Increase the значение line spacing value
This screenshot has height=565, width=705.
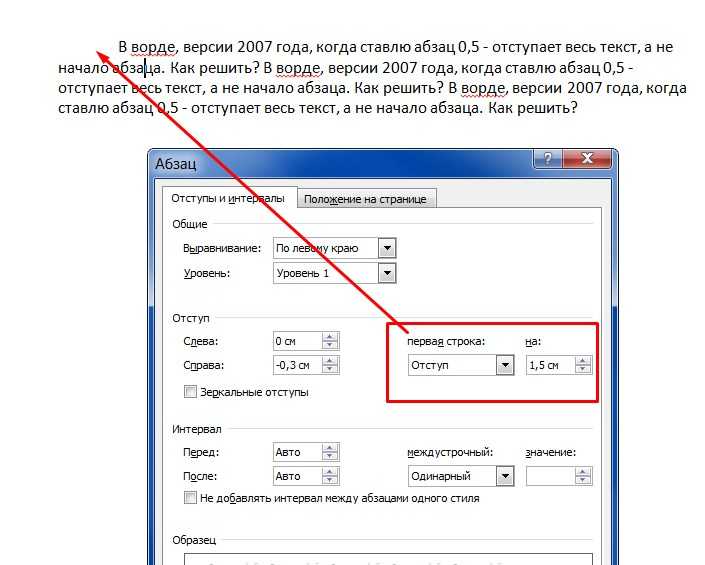(583, 472)
